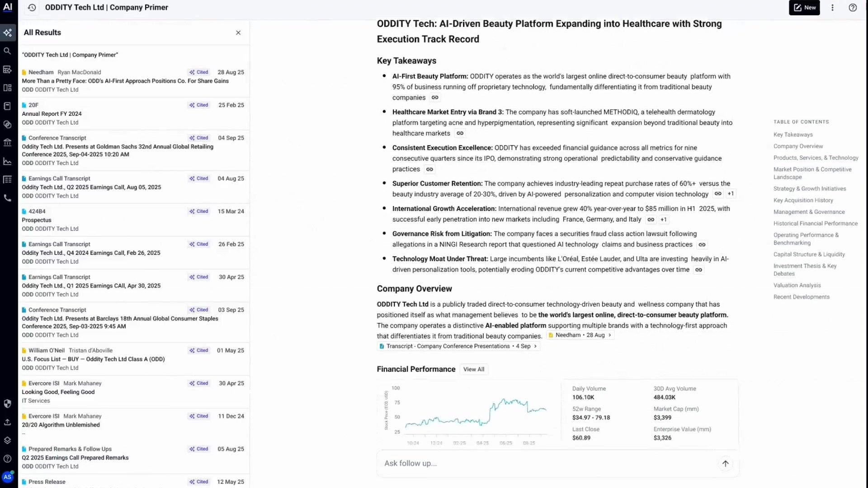Click the history clock icon in header

pyautogui.click(x=32, y=8)
